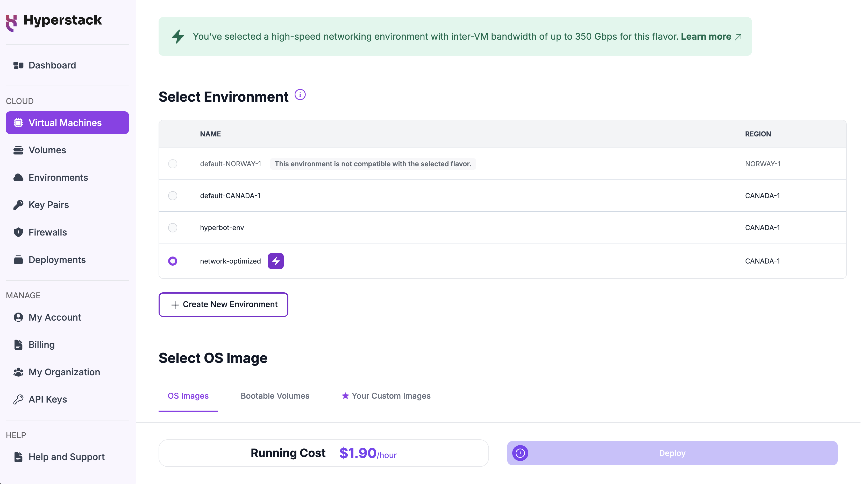Click the warning icon on Deploy bar
The width and height of the screenshot is (868, 484).
point(520,453)
